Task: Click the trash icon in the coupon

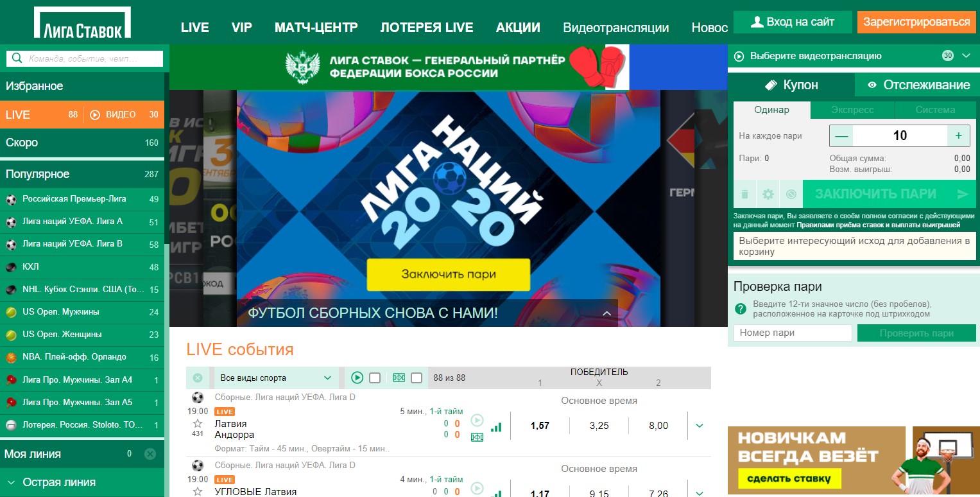Action: [744, 194]
